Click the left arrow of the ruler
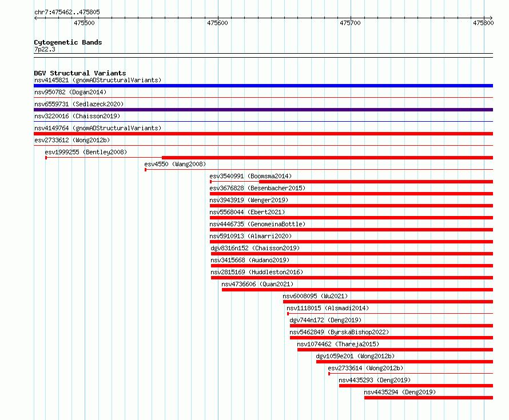This screenshot has height=420, width=509. coord(35,18)
